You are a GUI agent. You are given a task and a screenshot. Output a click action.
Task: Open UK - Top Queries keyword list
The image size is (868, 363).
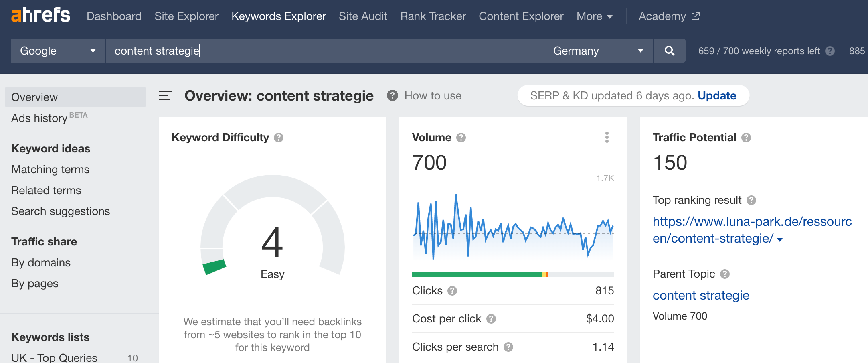pyautogui.click(x=54, y=357)
